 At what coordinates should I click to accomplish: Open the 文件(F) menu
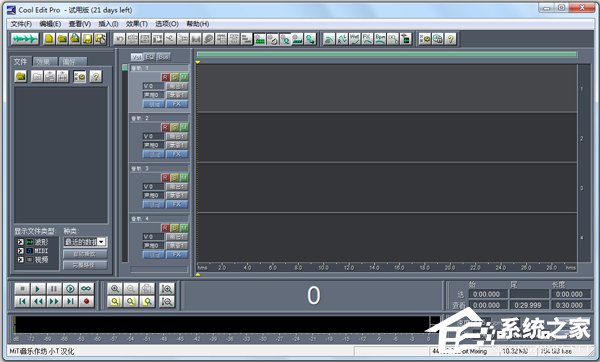tap(21, 24)
